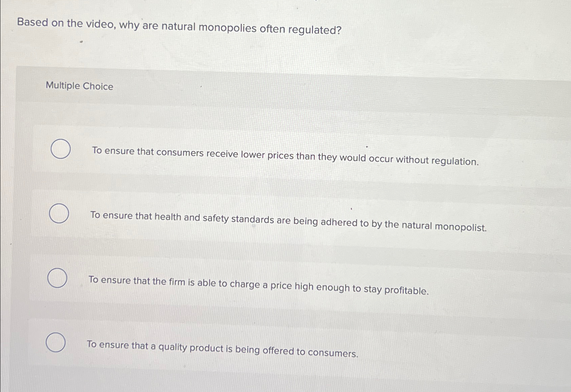Mark the option about charging a price high enough
This screenshot has width=571, height=392.
point(56,278)
